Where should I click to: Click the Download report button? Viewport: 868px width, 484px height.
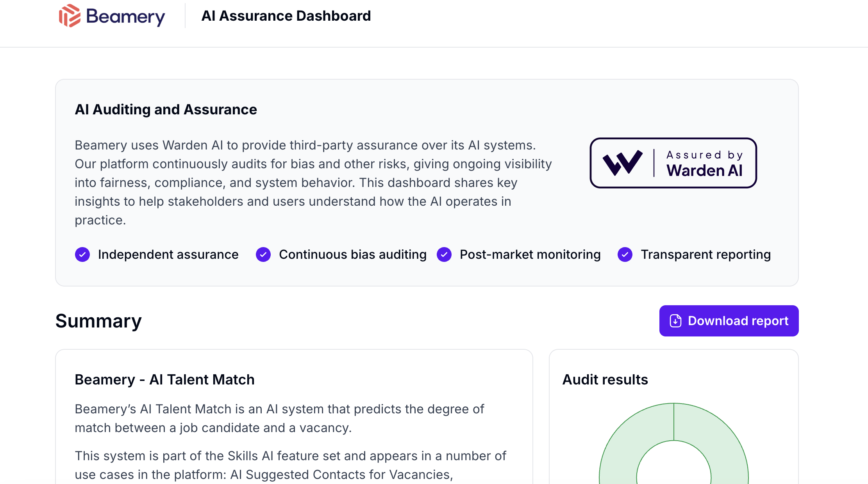(x=729, y=320)
